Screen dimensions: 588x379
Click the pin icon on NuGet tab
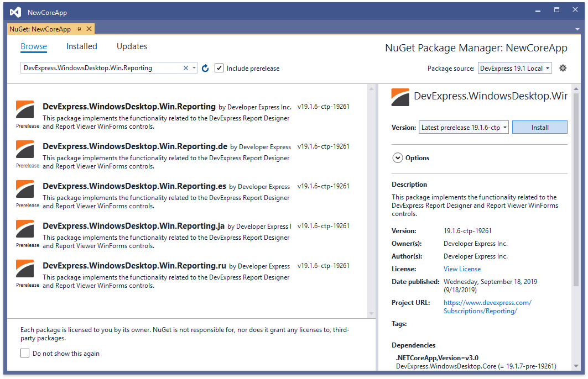point(79,29)
